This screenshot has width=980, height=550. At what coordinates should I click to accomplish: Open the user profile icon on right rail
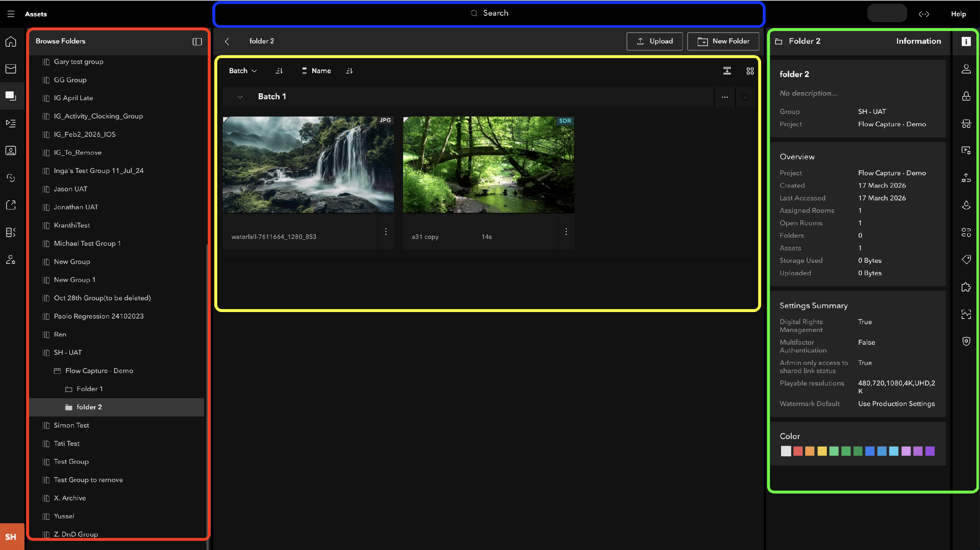(966, 69)
